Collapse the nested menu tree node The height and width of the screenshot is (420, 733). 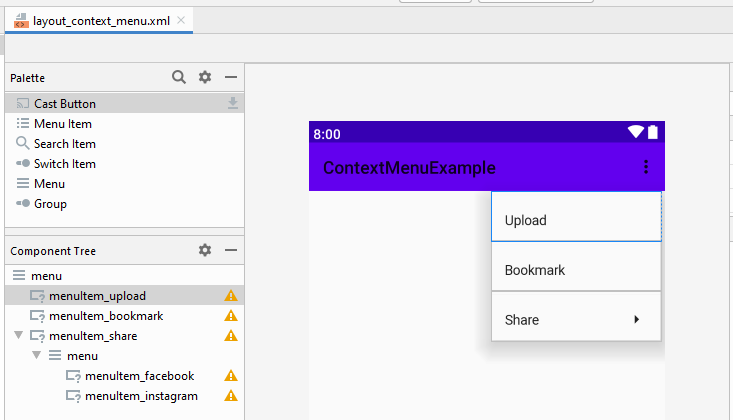(x=36, y=355)
